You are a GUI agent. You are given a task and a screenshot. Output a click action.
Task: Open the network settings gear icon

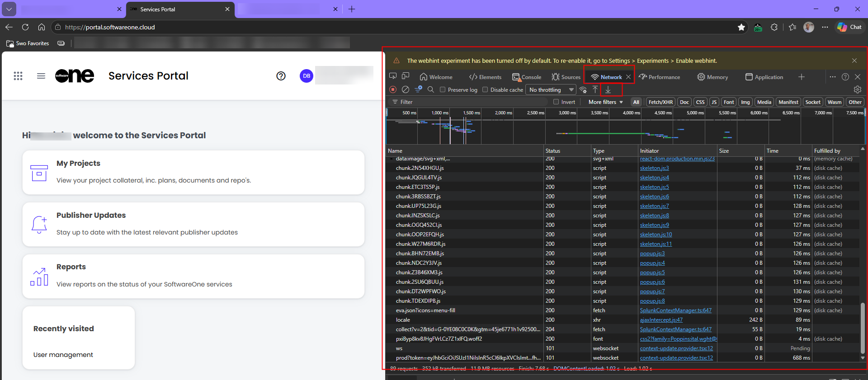coord(858,89)
